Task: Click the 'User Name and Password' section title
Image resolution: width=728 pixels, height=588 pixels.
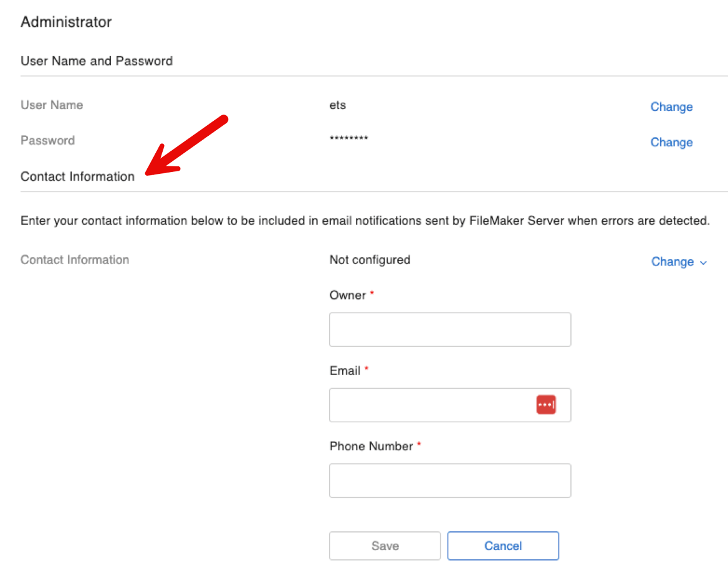Action: pyautogui.click(x=97, y=61)
